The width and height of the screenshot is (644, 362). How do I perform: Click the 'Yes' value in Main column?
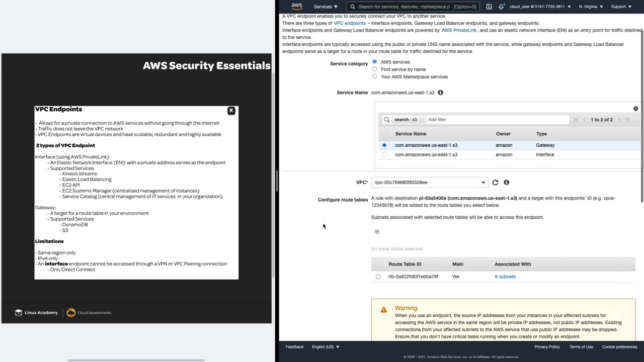tap(456, 277)
